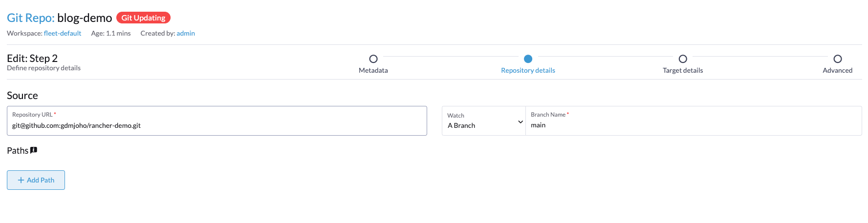The image size is (868, 223).
Task: Open the Advanced step label
Action: click(x=838, y=70)
